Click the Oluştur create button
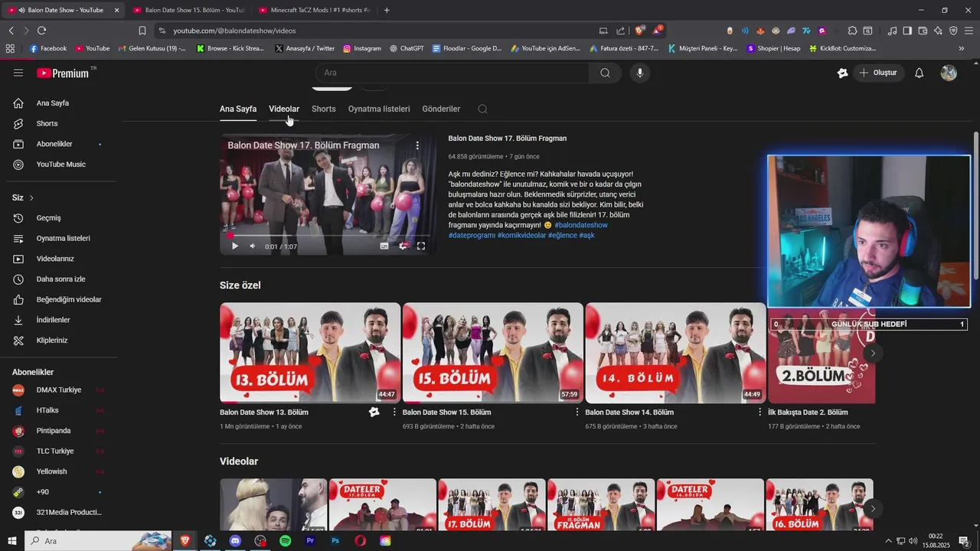The image size is (980, 551). tap(877, 73)
